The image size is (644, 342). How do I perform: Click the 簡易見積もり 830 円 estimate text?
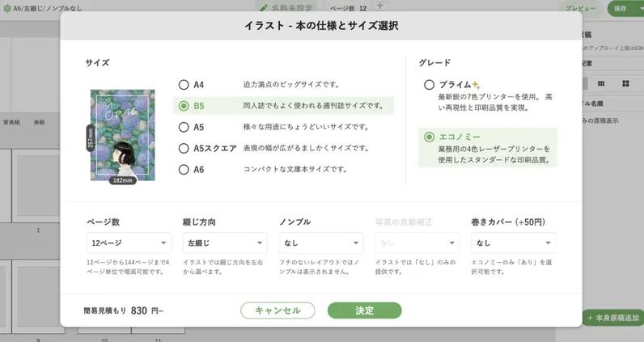tap(123, 310)
